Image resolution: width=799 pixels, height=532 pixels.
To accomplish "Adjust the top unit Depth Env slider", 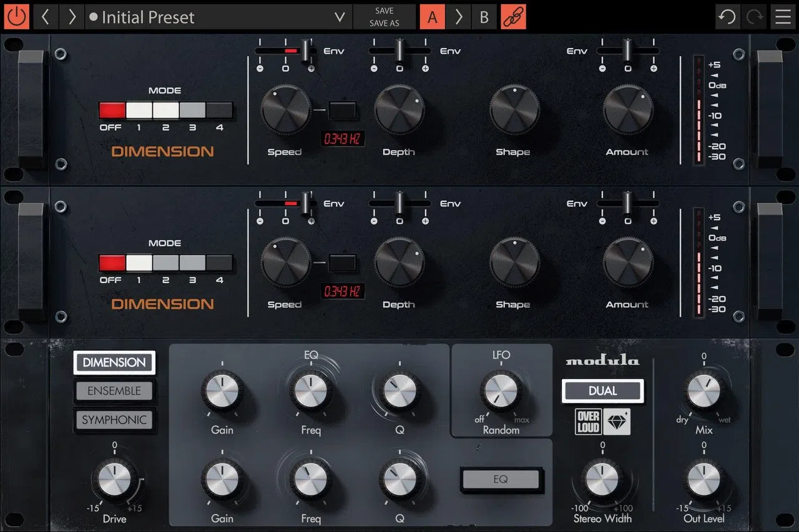I will pyautogui.click(x=399, y=51).
